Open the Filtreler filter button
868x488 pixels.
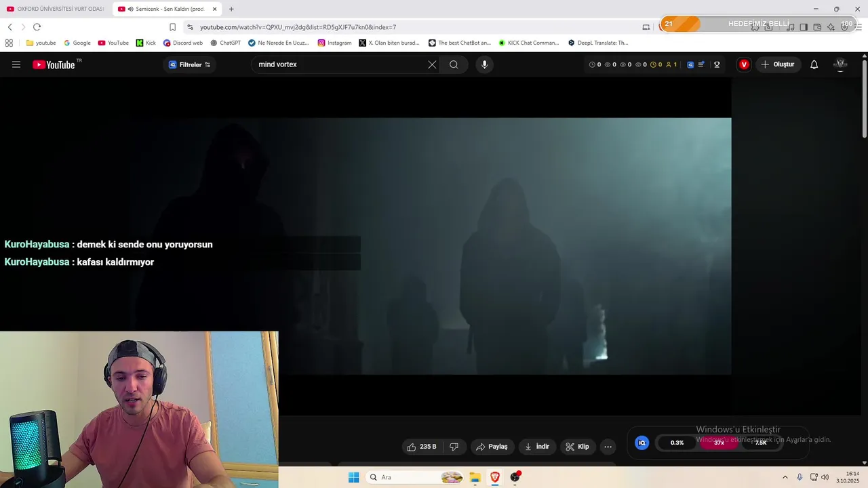pyautogui.click(x=190, y=64)
